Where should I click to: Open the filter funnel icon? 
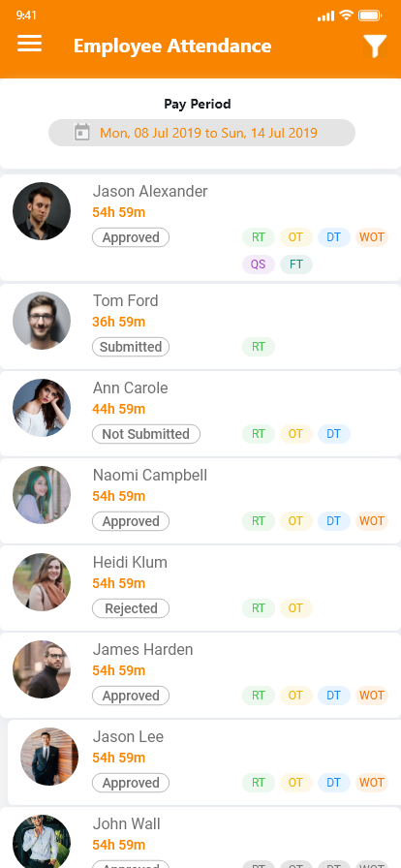point(375,46)
